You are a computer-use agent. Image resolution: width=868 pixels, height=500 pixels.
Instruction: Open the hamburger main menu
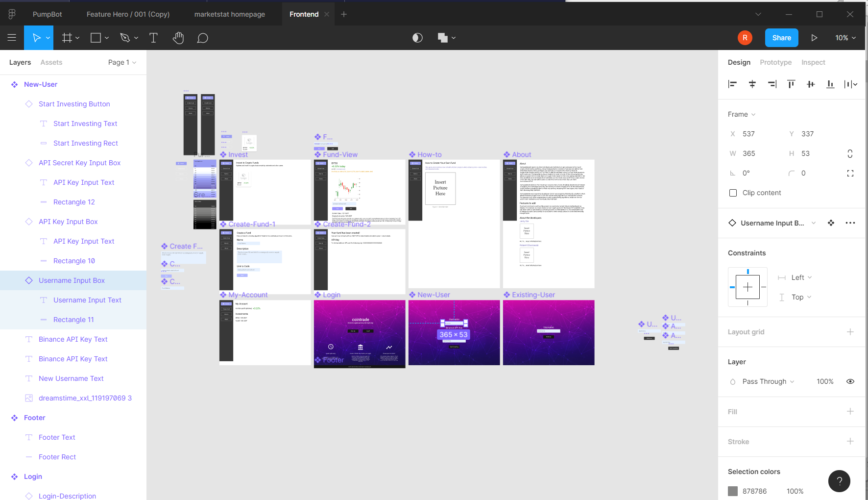(x=12, y=38)
